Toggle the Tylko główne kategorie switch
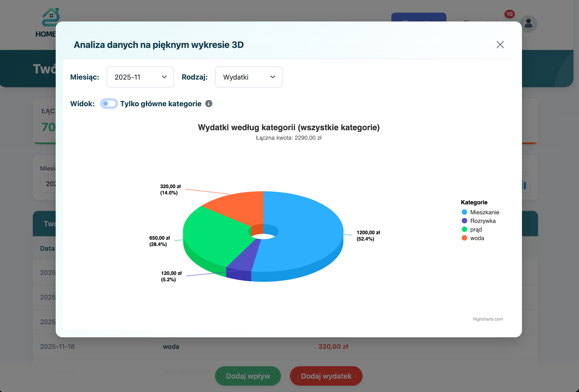The height and width of the screenshot is (392, 579). click(109, 104)
